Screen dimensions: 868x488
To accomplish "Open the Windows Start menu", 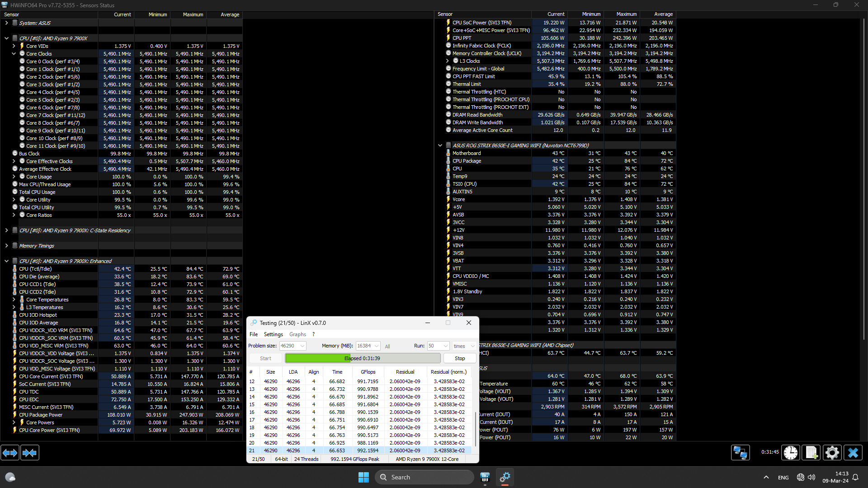I will pyautogui.click(x=363, y=477).
